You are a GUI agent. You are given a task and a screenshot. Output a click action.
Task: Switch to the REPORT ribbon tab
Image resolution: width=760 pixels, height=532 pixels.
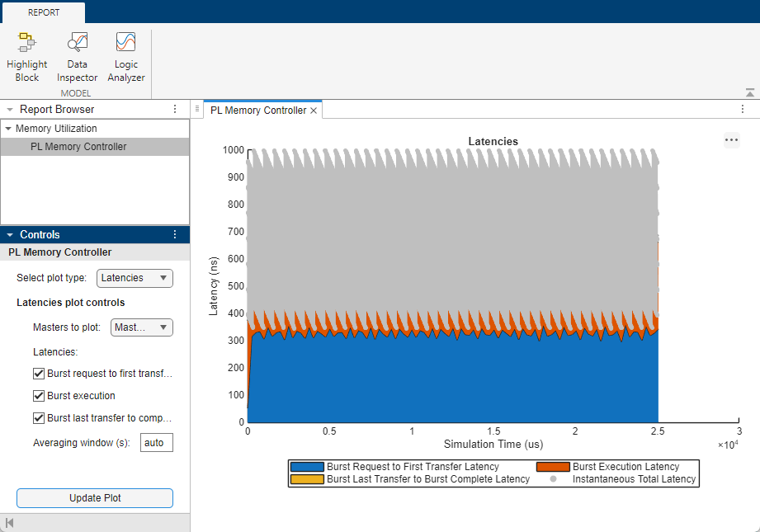(x=44, y=12)
